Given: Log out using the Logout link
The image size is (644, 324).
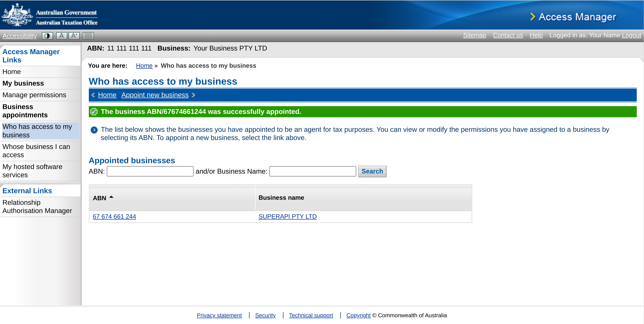Looking at the screenshot, I should point(631,35).
